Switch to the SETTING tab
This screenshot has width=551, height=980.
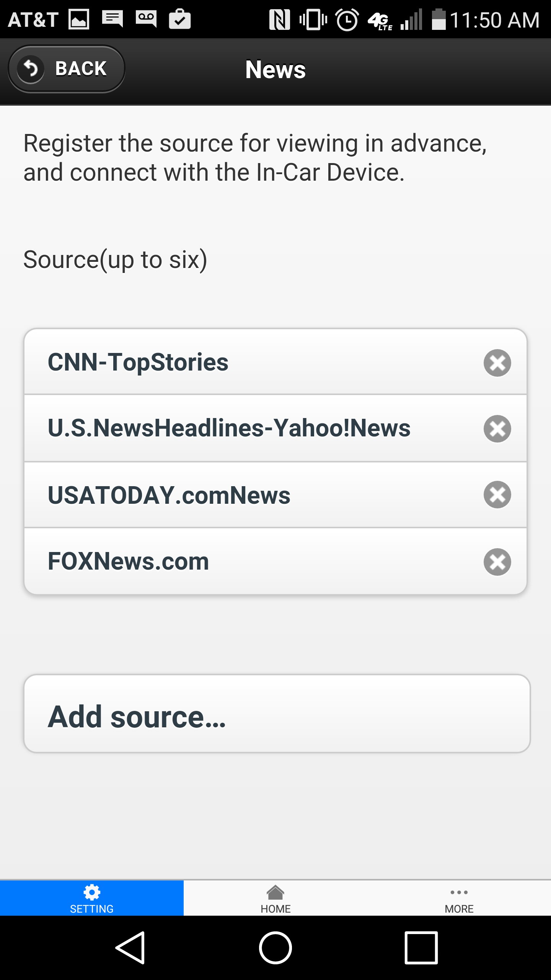[x=92, y=898]
